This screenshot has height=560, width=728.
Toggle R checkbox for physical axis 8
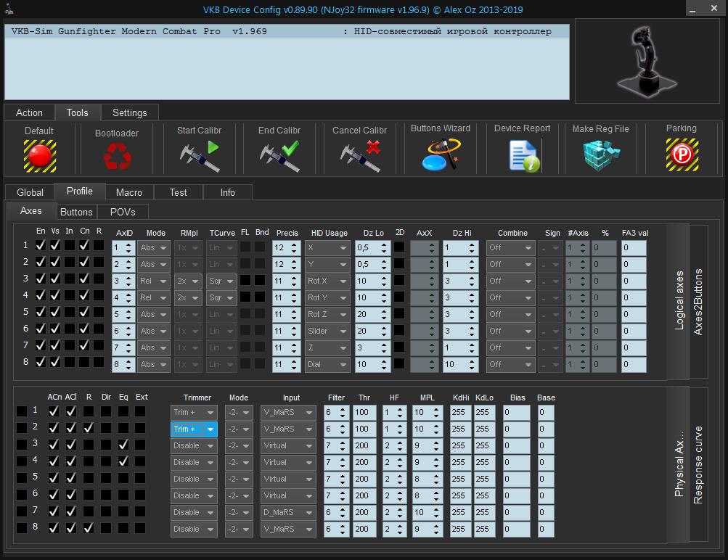89,529
